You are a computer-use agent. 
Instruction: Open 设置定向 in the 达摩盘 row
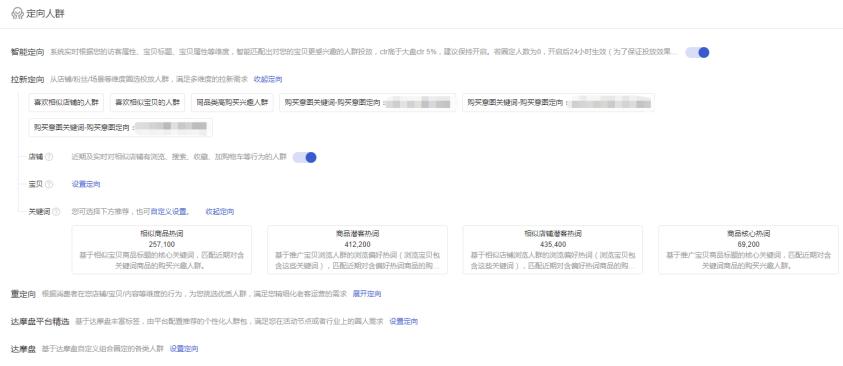pos(184,349)
